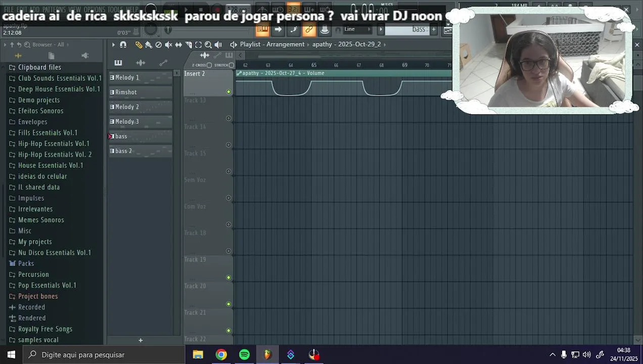Select the Playback speaker tool

(x=218, y=44)
